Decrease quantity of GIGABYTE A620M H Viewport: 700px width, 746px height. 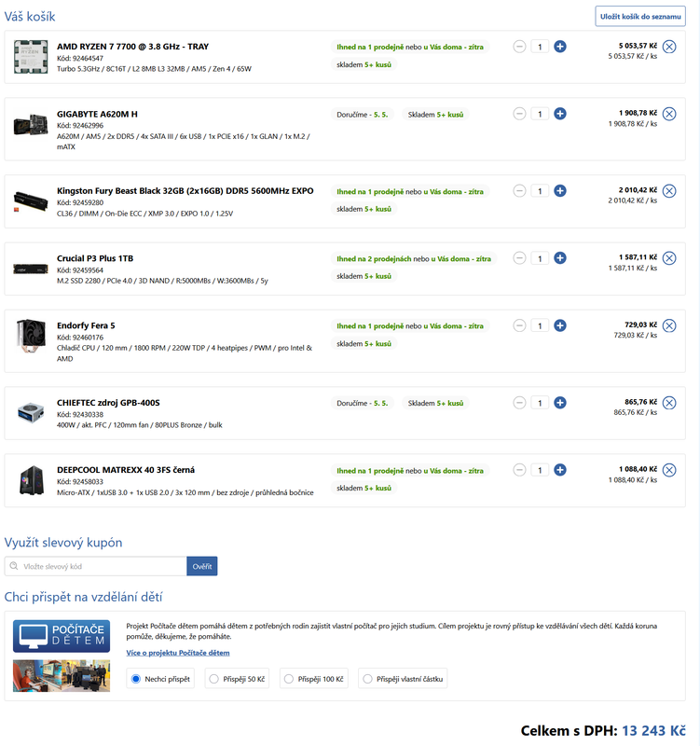click(x=519, y=114)
